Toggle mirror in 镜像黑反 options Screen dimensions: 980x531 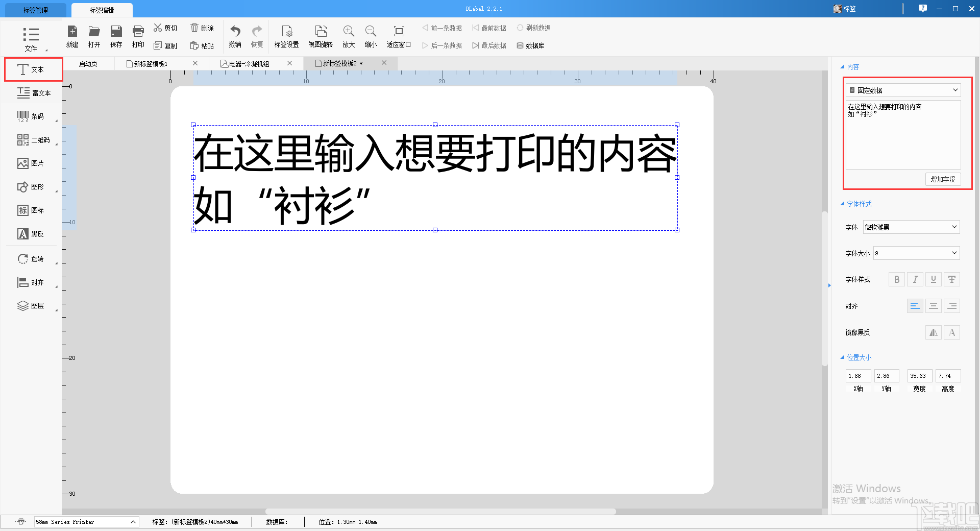933,332
